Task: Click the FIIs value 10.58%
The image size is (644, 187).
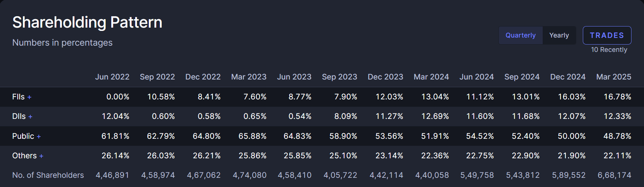Action: (161, 97)
